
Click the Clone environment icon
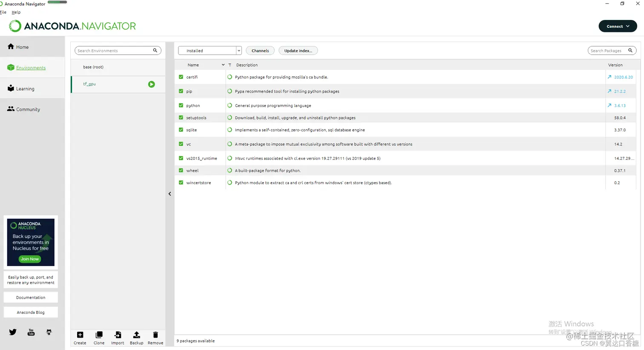[x=99, y=335]
